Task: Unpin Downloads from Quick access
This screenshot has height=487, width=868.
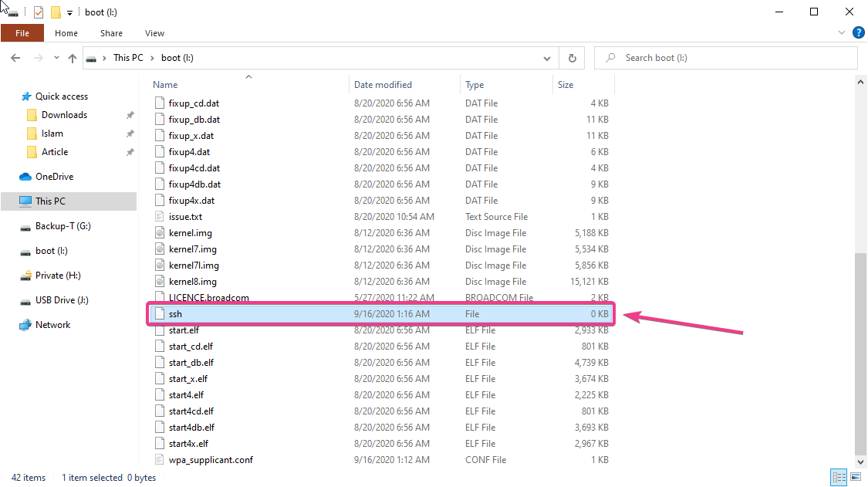Action: tap(130, 115)
